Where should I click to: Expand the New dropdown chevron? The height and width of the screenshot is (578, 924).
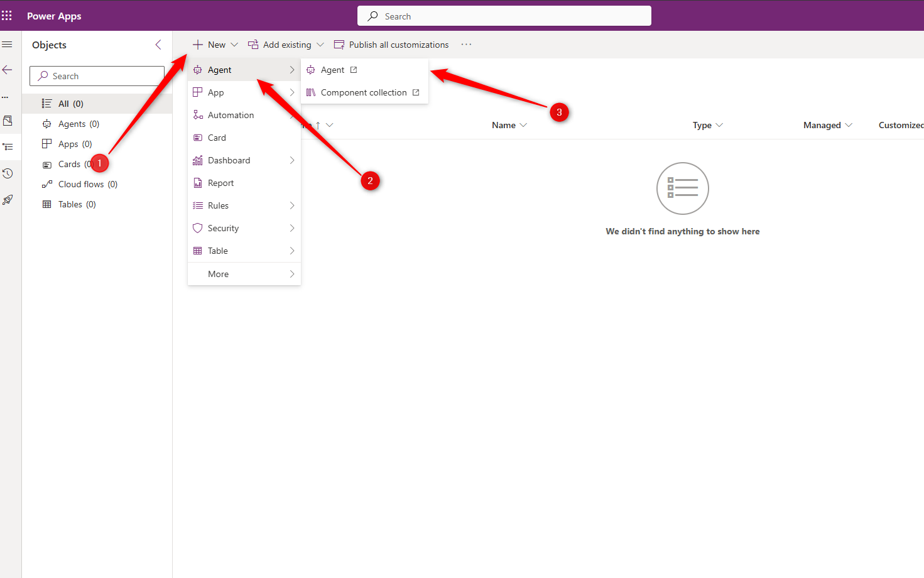tap(234, 45)
